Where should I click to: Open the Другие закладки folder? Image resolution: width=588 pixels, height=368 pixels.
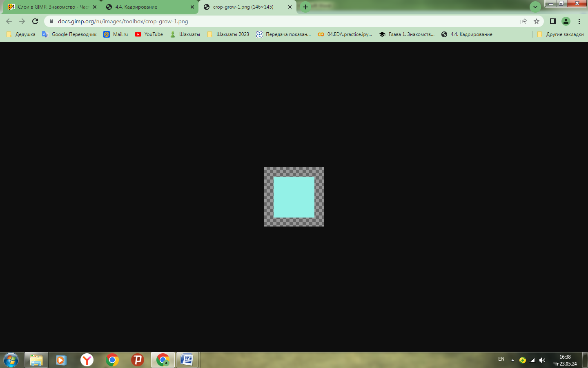(x=560, y=34)
